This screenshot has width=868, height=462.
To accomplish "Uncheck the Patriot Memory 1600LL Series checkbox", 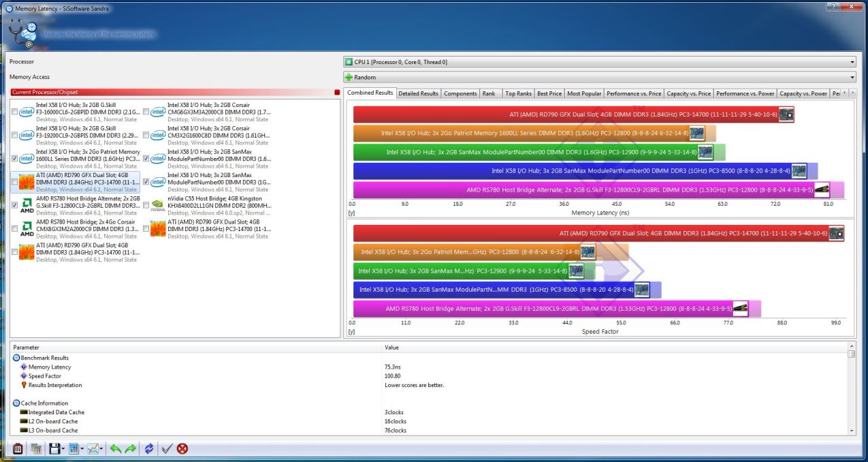I will click(x=15, y=158).
